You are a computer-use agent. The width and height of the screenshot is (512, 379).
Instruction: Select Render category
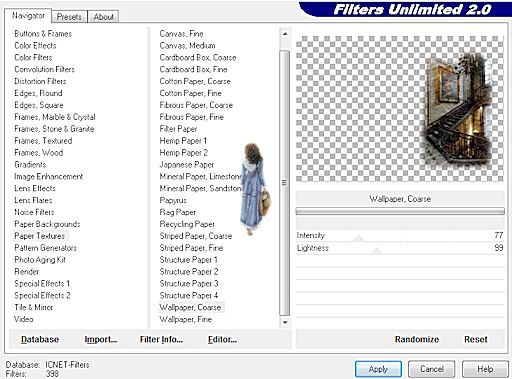27,272
